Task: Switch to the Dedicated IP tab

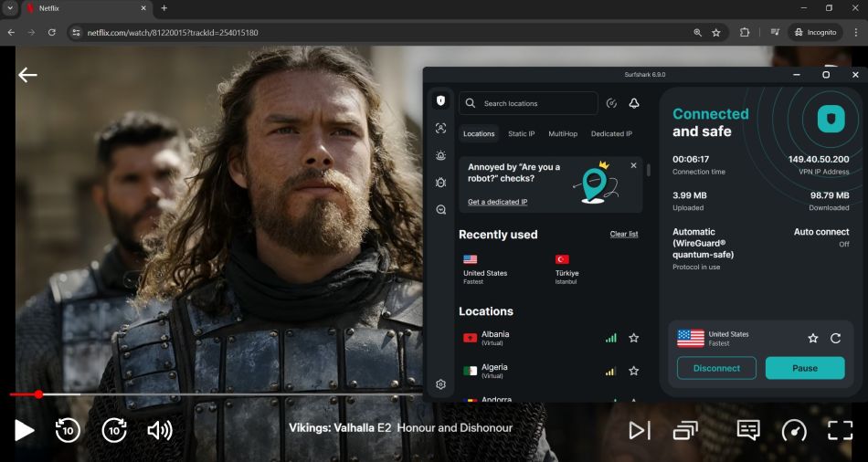Action: point(611,134)
